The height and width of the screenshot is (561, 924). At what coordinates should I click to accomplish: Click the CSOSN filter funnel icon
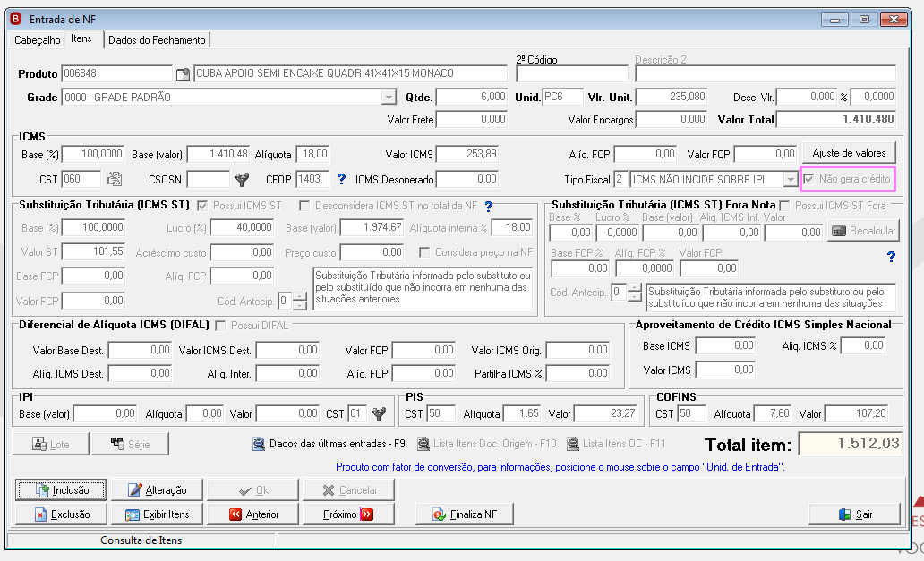pyautogui.click(x=242, y=180)
